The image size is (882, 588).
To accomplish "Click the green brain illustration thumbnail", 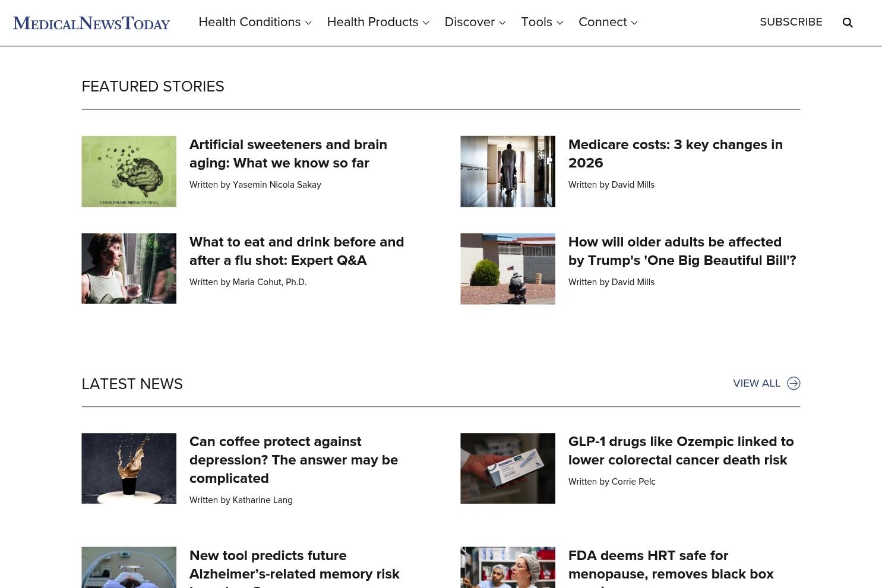I will pyautogui.click(x=128, y=171).
